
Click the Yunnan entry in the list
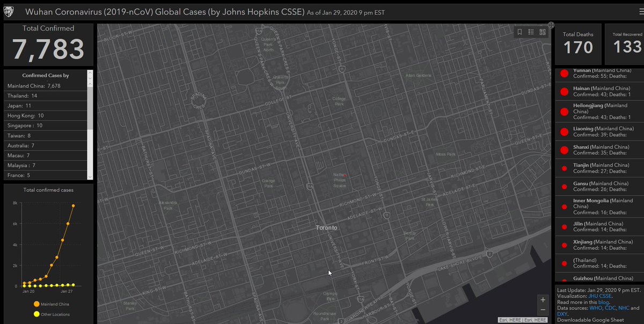(599, 74)
